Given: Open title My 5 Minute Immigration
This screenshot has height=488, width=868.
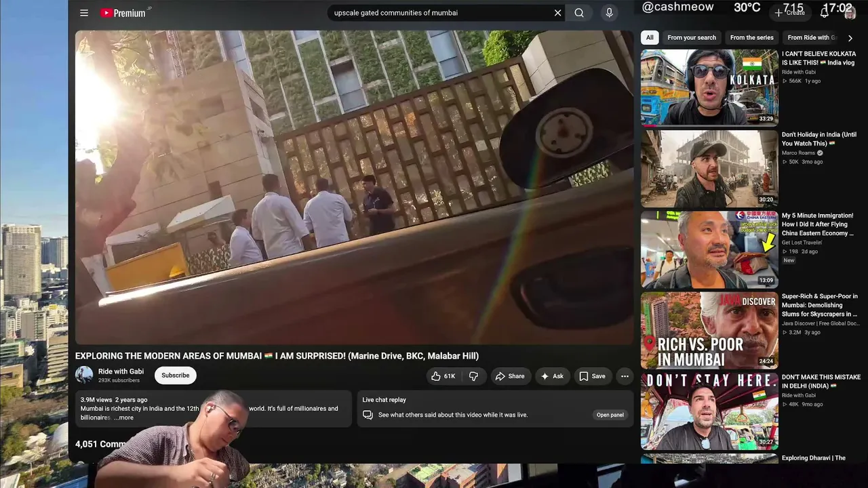Looking at the screenshot, I should click(x=818, y=224).
